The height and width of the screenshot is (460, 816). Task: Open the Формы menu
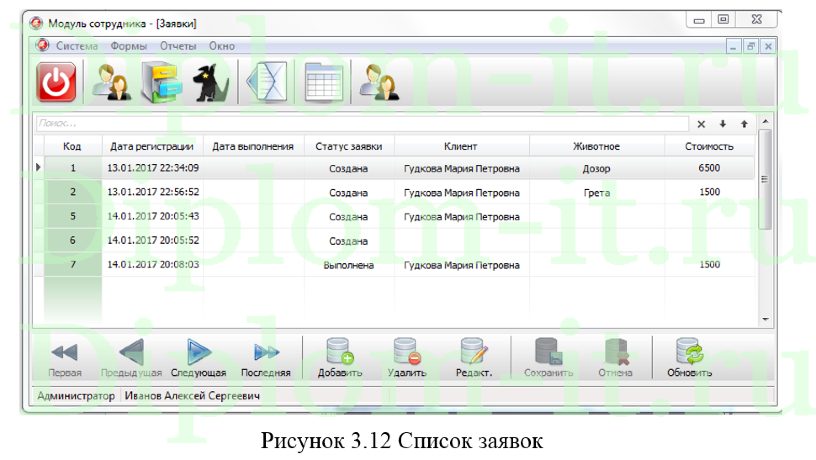129,46
